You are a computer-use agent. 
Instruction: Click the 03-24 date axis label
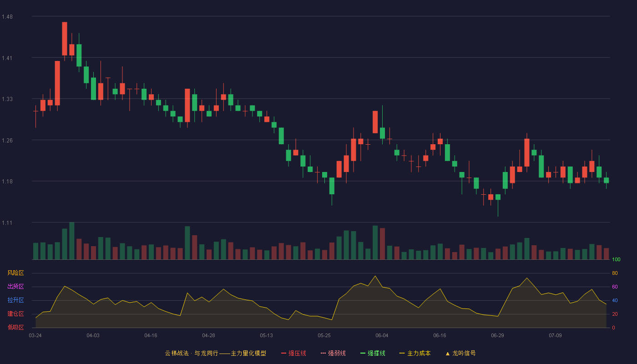click(35, 335)
